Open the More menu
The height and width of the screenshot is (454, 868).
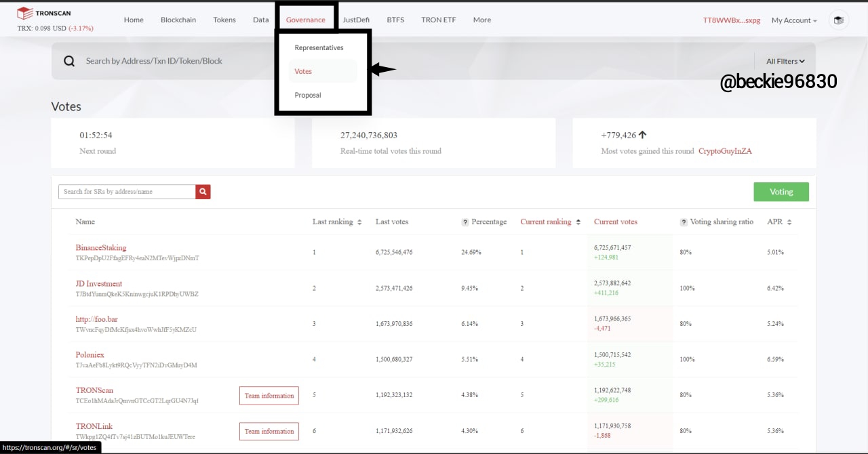(482, 20)
